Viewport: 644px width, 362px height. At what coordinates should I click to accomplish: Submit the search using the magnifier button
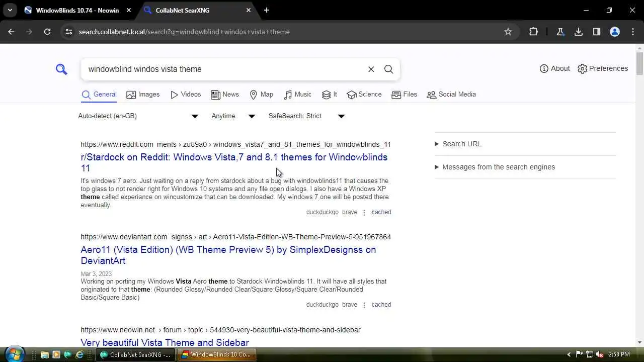click(x=389, y=69)
